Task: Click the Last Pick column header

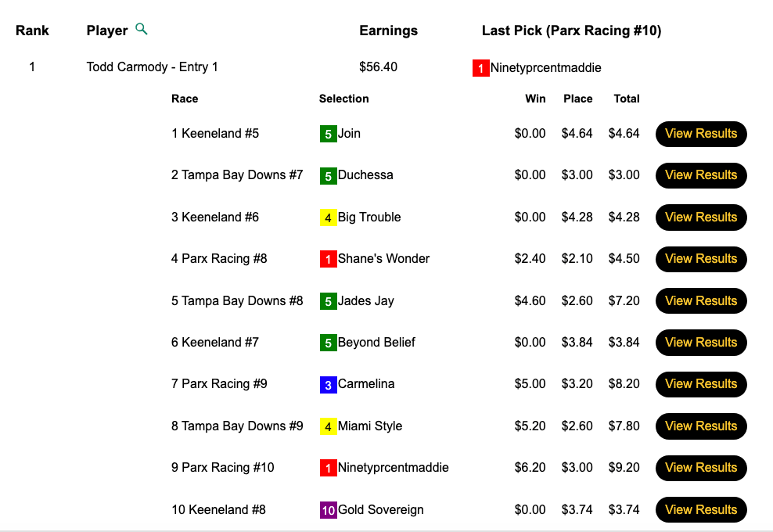Action: click(571, 31)
